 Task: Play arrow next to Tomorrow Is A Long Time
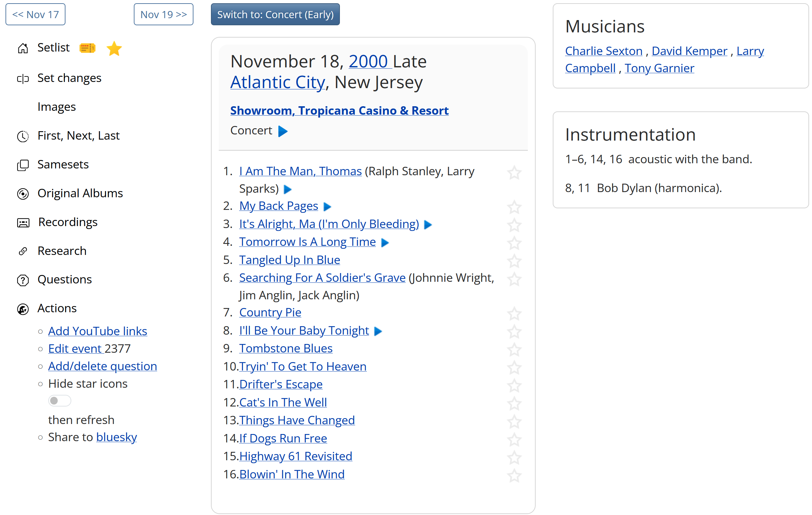tap(385, 243)
